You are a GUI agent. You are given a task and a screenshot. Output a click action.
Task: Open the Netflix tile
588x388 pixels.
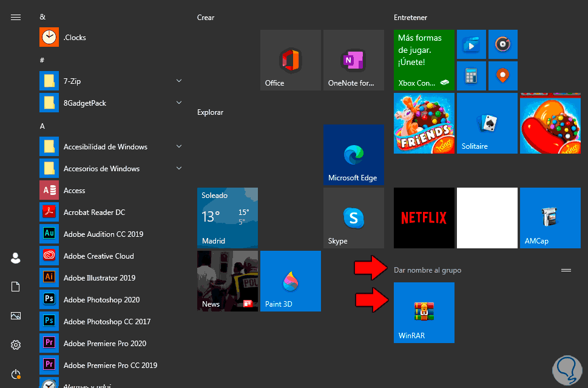(x=424, y=218)
